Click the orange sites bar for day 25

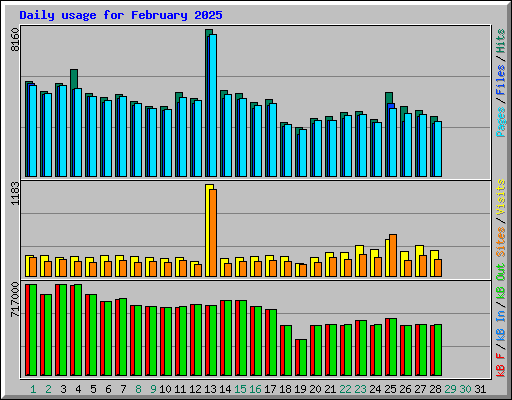click(x=393, y=255)
